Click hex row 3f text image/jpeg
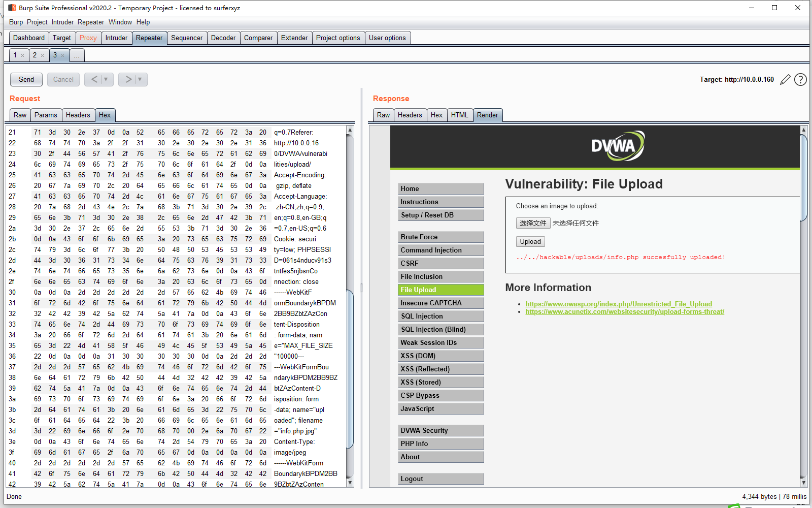812x508 pixels. (x=290, y=453)
